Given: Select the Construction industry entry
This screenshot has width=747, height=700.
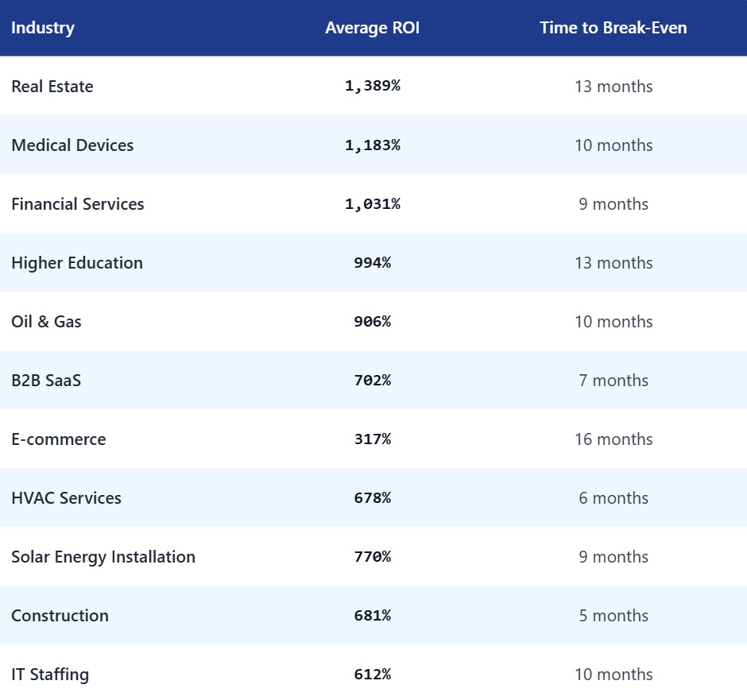Looking at the screenshot, I should 60,616.
